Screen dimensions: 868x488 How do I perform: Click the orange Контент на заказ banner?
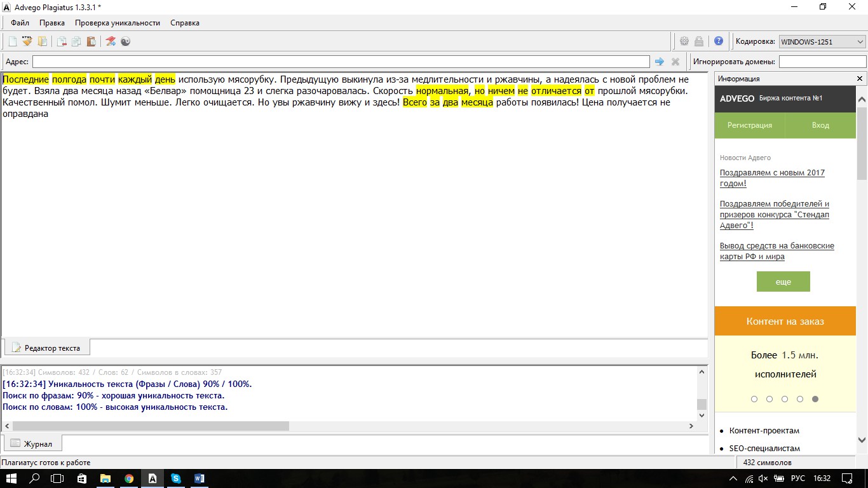[x=785, y=321]
